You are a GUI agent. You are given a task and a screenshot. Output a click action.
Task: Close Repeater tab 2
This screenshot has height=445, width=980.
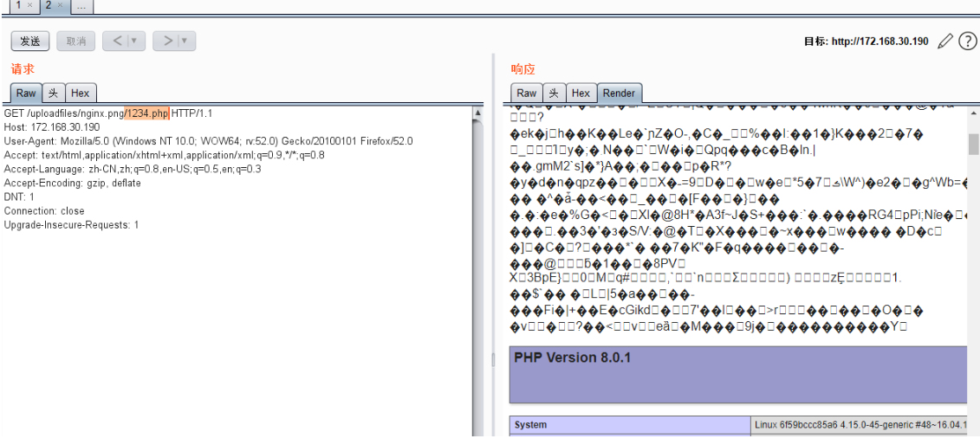click(x=60, y=5)
